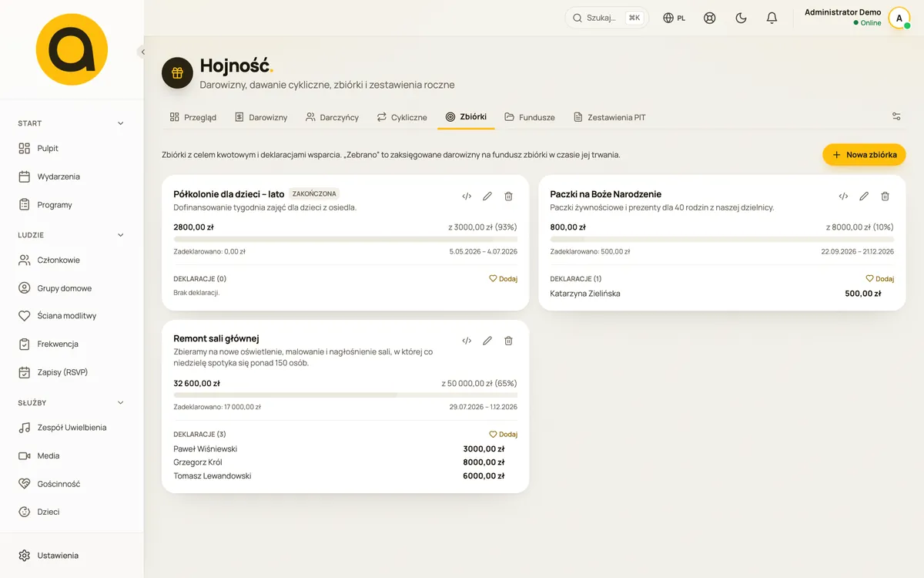Open embed code for Remont sali głównej
The width and height of the screenshot is (924, 578).
coord(467,341)
